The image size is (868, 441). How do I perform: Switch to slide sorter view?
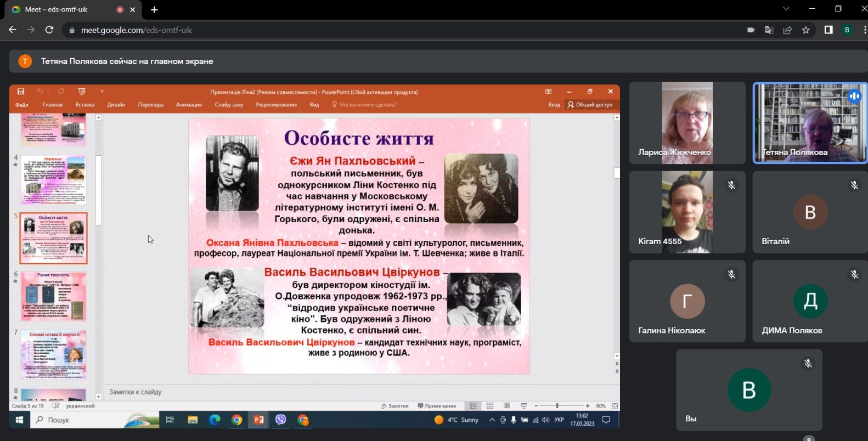490,406
